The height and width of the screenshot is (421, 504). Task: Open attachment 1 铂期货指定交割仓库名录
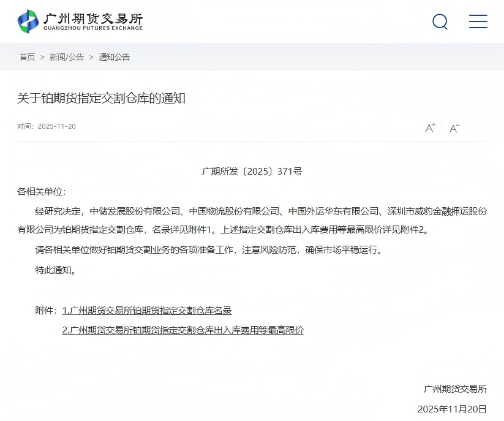(147, 311)
